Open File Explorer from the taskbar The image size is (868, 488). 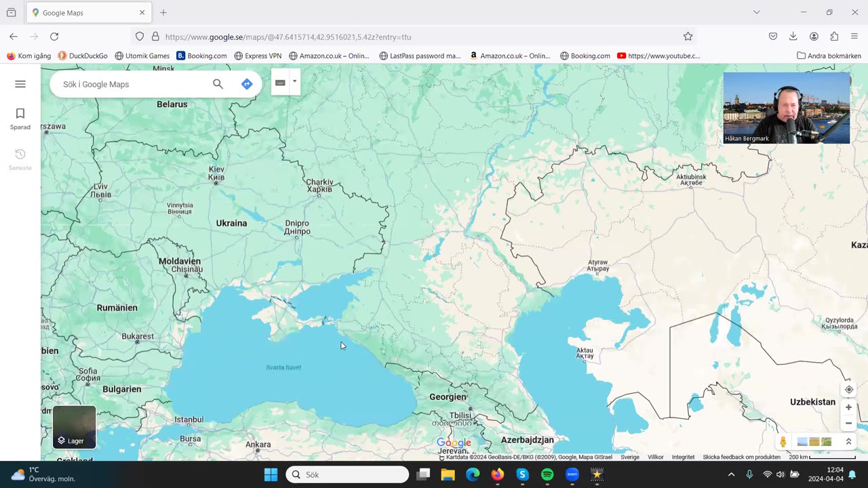point(448,474)
